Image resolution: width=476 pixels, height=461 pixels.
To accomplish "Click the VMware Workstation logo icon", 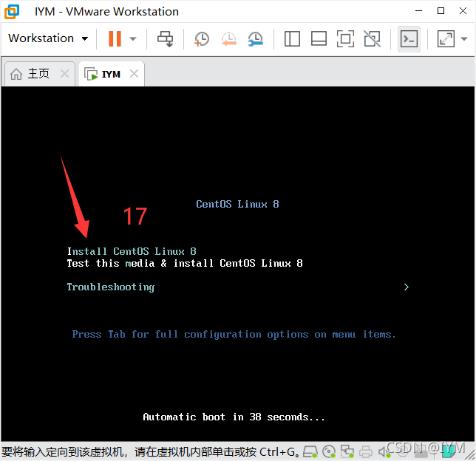I will (x=12, y=12).
